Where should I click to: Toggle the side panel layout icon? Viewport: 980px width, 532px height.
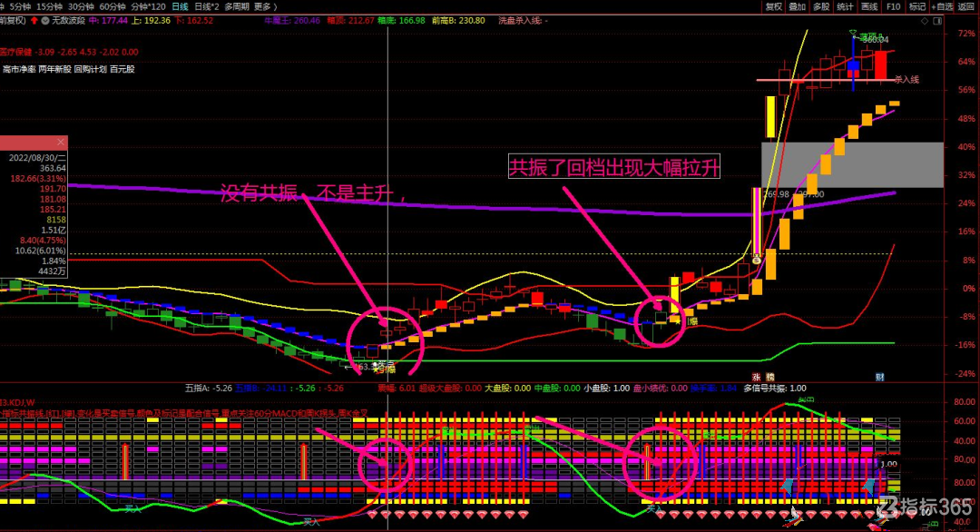(x=937, y=21)
